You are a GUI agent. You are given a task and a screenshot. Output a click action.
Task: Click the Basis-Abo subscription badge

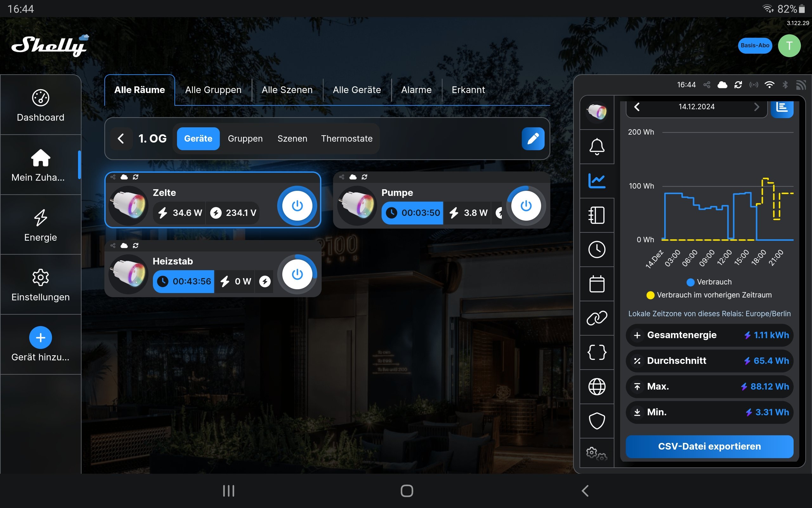tap(755, 45)
